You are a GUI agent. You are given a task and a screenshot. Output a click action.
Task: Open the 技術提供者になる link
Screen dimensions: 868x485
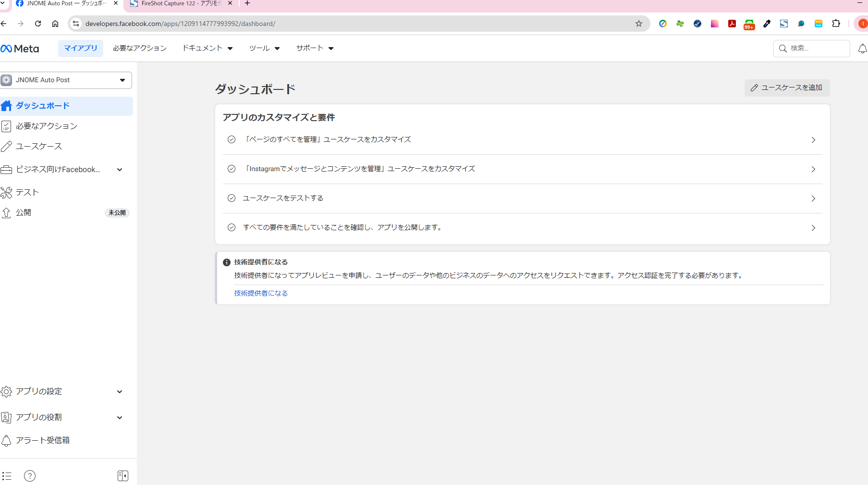click(x=261, y=293)
